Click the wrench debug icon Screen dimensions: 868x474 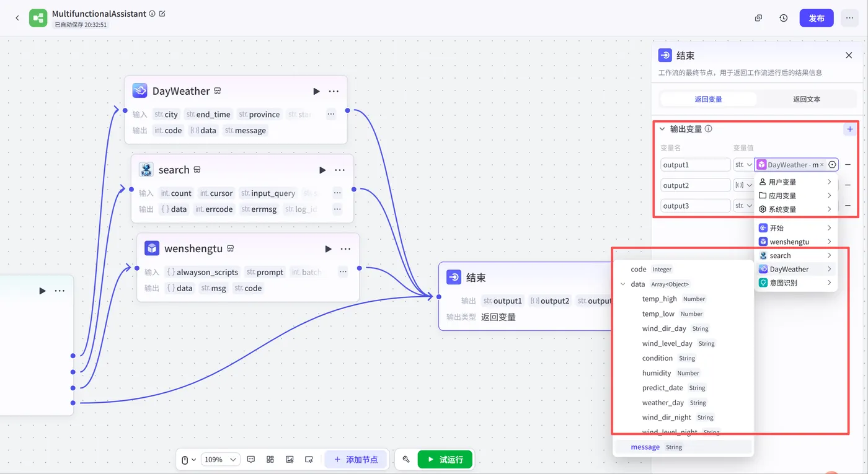tap(406, 459)
